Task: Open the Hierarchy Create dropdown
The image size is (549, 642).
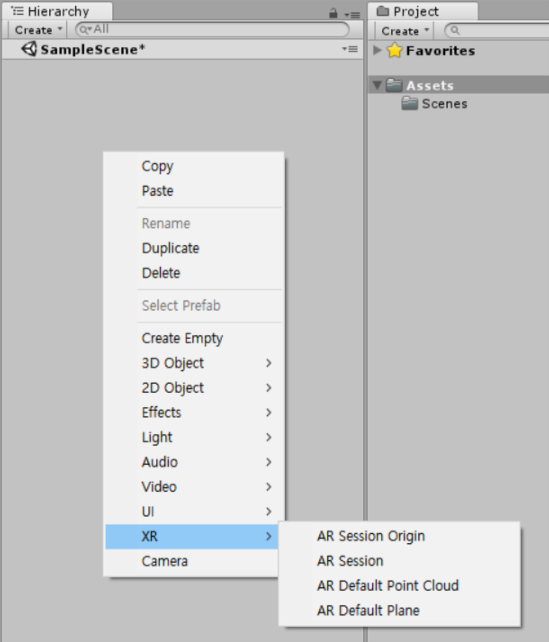Action: coord(38,30)
